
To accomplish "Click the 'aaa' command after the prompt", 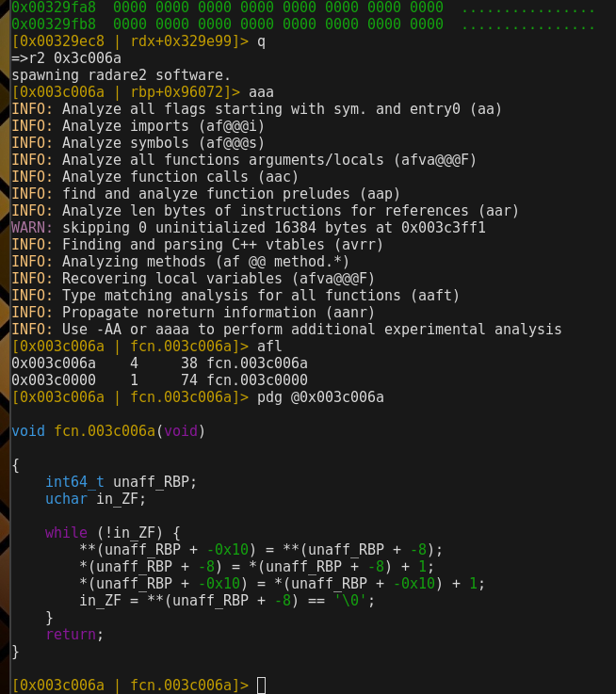I will [261, 92].
